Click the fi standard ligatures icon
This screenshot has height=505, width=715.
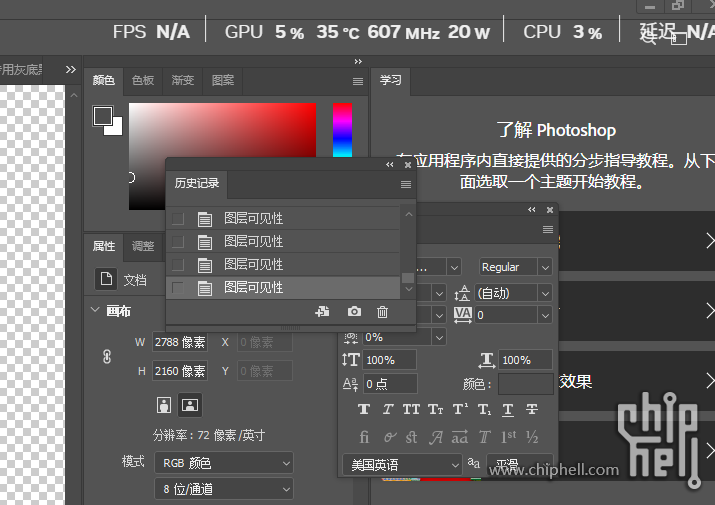[x=364, y=437]
